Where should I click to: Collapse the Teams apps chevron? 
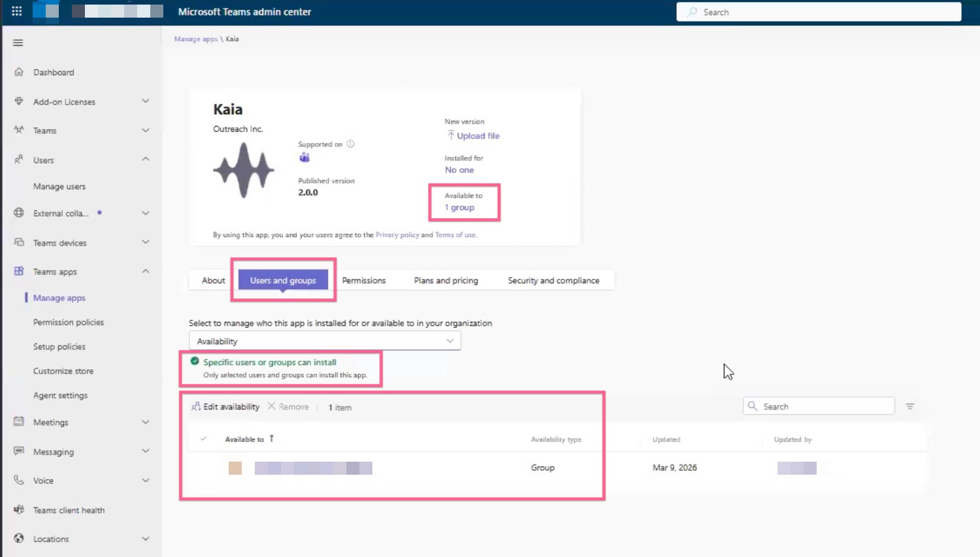146,271
